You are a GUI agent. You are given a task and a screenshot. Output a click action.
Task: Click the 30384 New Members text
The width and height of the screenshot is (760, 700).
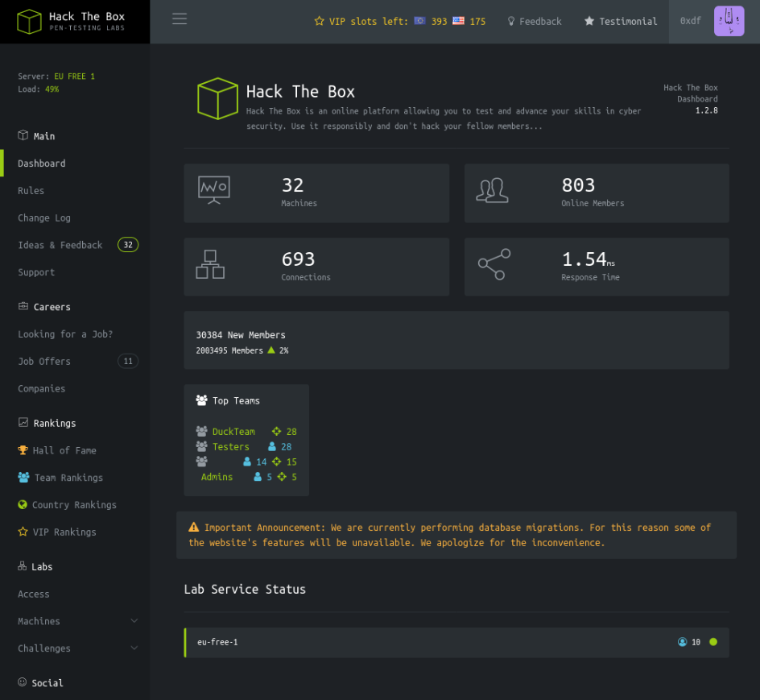(x=241, y=335)
